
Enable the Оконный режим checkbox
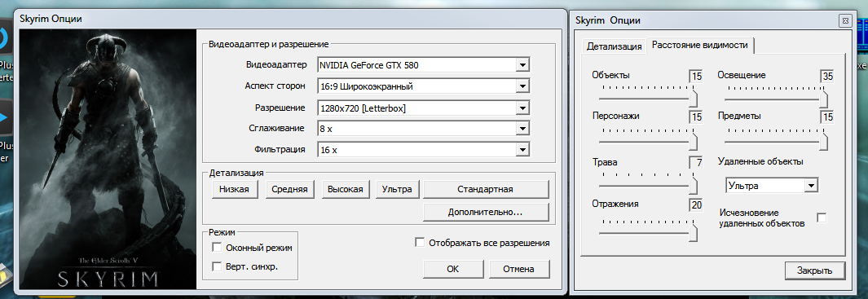click(217, 247)
